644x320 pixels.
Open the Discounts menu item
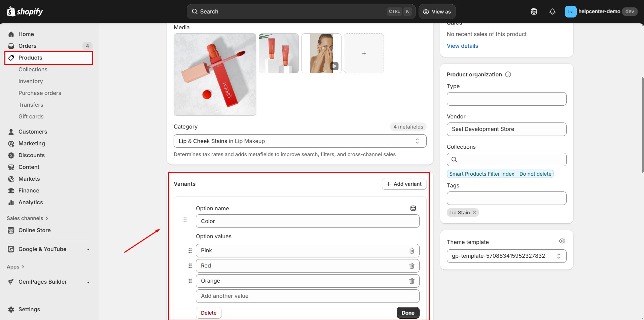coord(31,155)
